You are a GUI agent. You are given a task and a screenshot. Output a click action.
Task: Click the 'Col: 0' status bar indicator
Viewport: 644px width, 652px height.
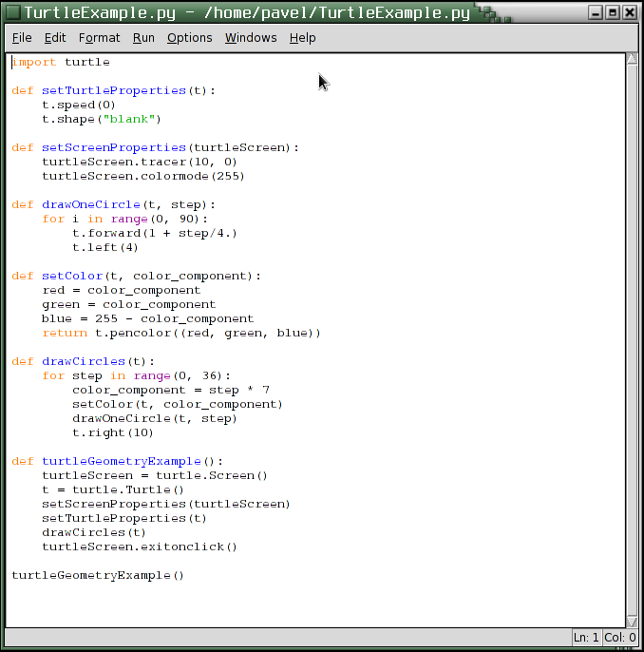click(x=620, y=638)
